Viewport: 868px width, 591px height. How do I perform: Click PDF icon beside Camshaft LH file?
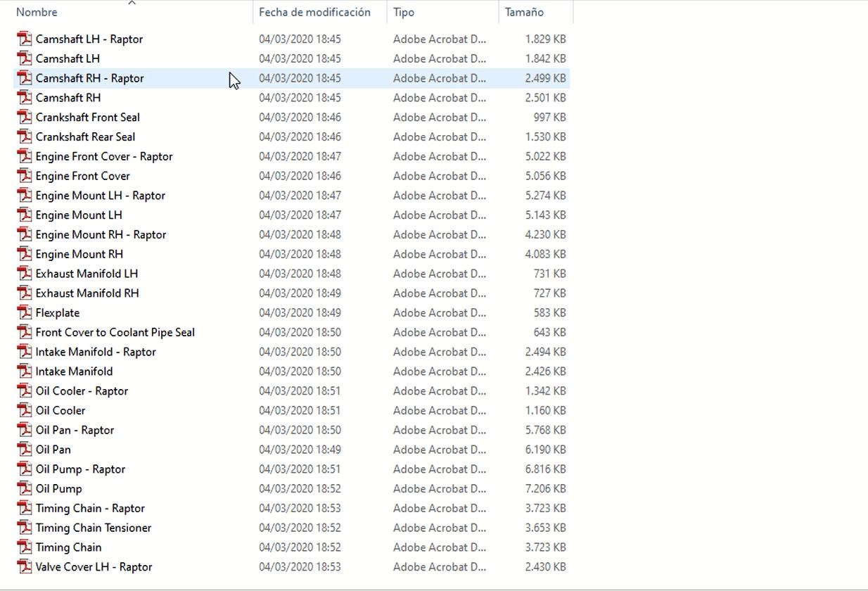(25, 58)
